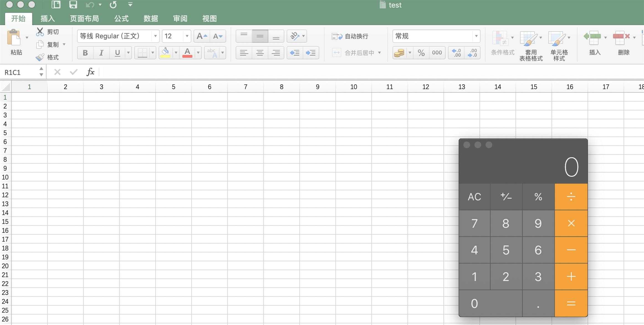The height and width of the screenshot is (325, 644).
Task: Select the division operator on calculator
Action: click(570, 196)
